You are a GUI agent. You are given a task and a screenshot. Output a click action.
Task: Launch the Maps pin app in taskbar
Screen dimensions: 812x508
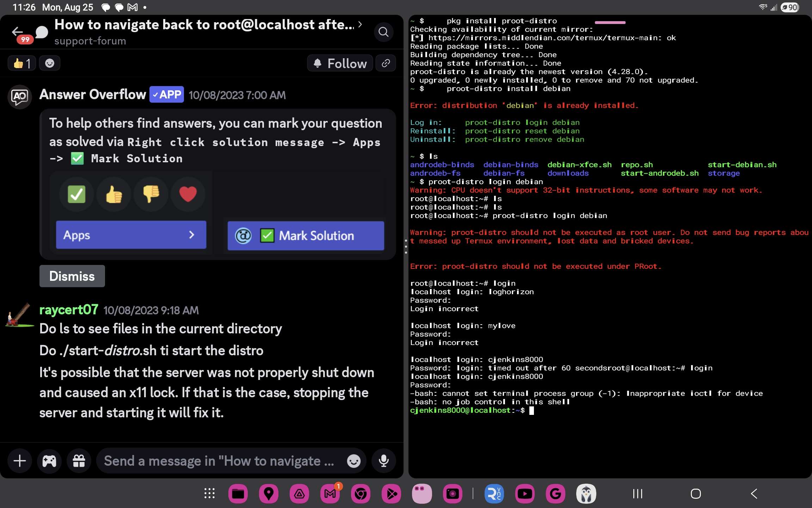coord(269,494)
